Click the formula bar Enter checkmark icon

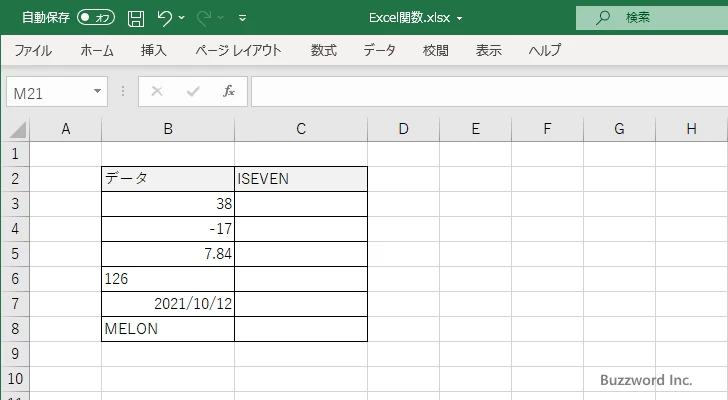(x=193, y=91)
